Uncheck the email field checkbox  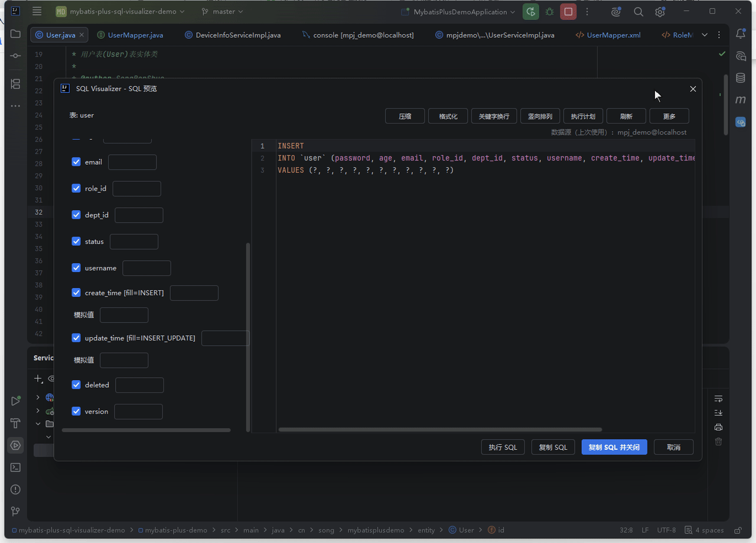click(76, 162)
